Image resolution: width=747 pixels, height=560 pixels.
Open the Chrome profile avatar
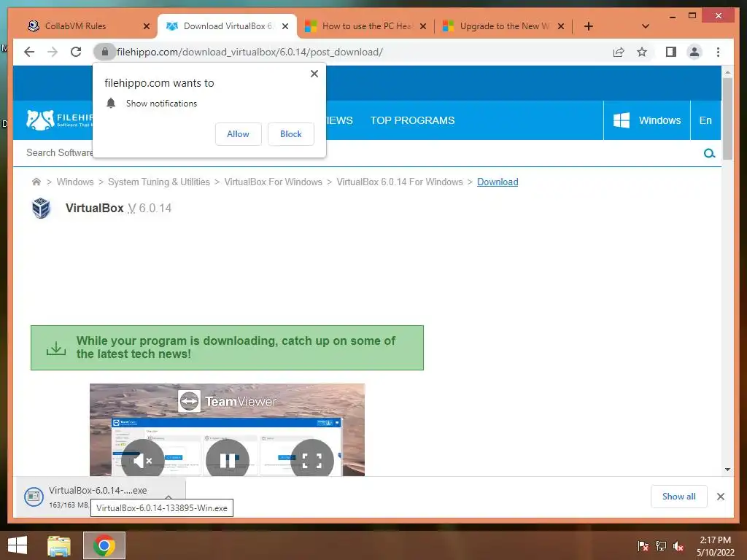pyautogui.click(x=694, y=52)
